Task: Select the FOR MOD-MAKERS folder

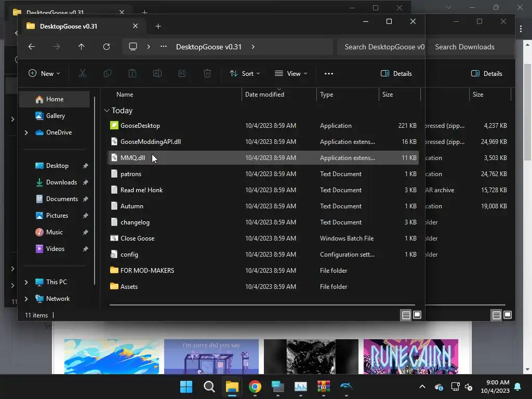Action: [x=263, y=271]
